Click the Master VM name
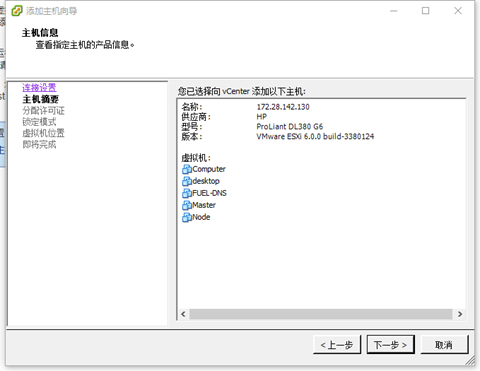The image size is (480, 371). (204, 205)
